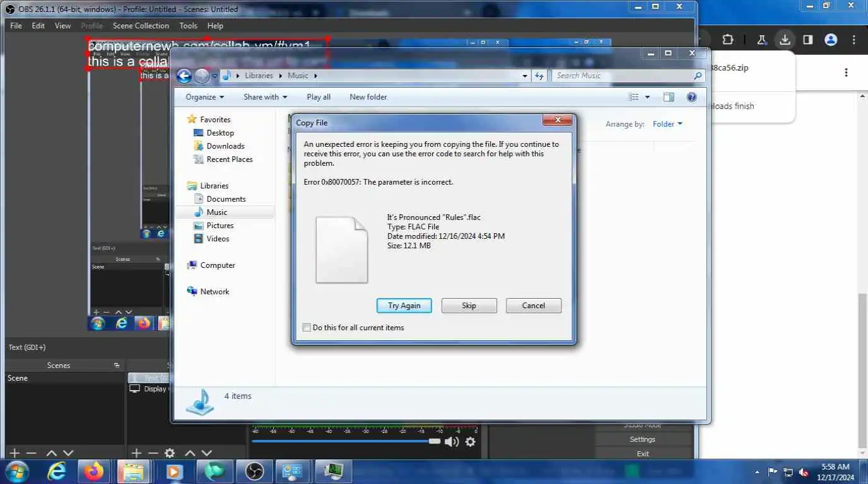Screen dimensions: 868x484
Task: Open the Scene Collection menu
Action: pyautogui.click(x=141, y=26)
